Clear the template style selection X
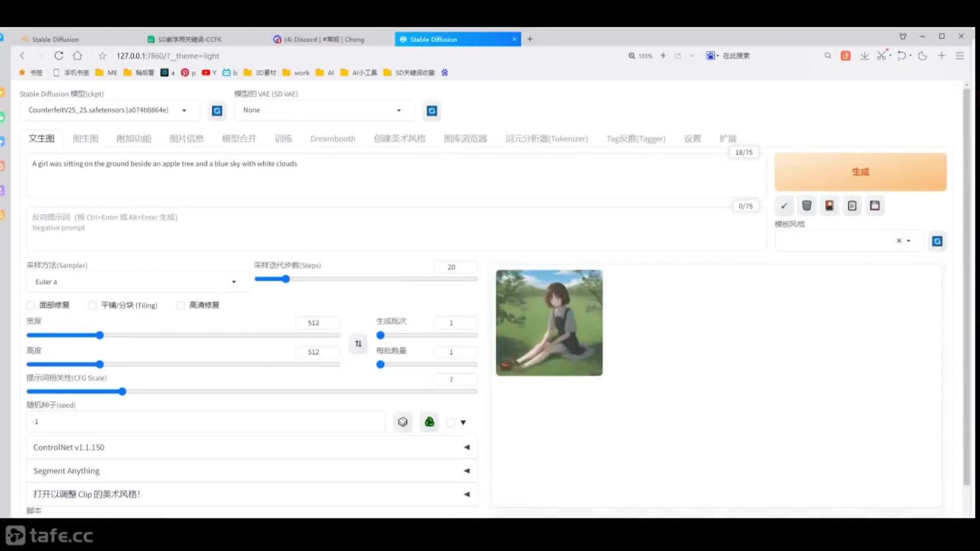The height and width of the screenshot is (551, 980). point(899,241)
